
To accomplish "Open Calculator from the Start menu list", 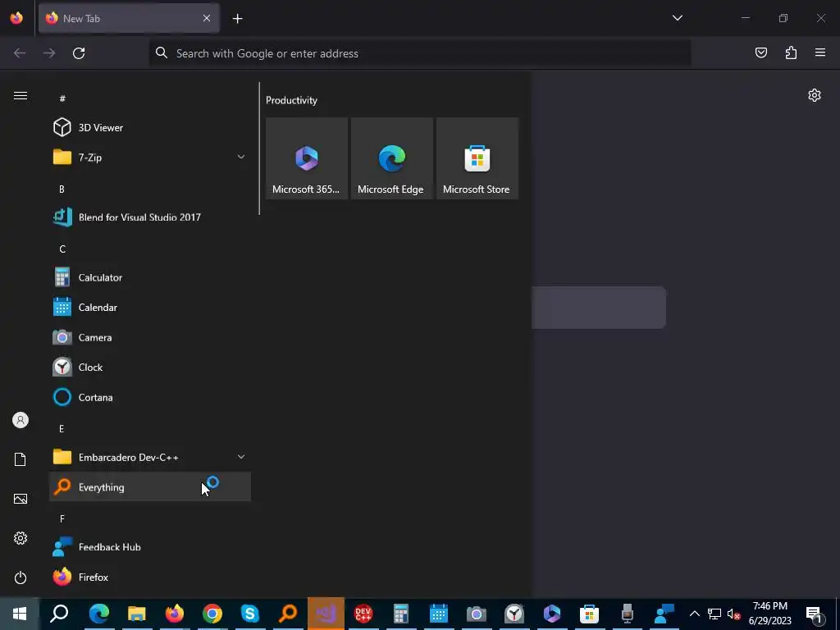I will 149,277.
